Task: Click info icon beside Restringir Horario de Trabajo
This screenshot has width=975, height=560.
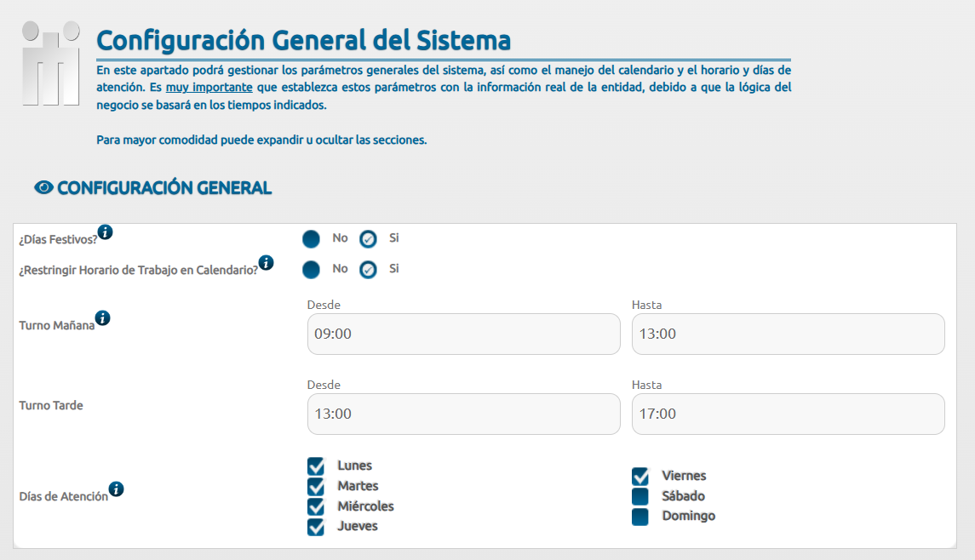Action: (266, 262)
